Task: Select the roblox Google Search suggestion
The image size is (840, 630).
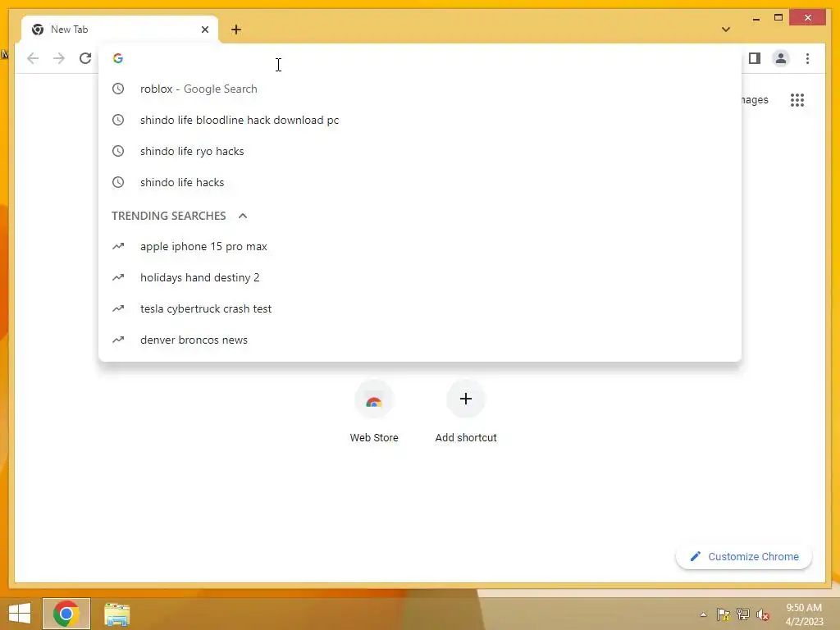Action: [x=420, y=89]
